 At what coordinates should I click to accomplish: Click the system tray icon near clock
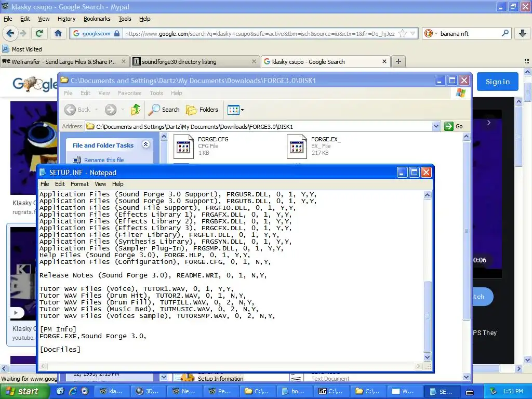pos(493,391)
